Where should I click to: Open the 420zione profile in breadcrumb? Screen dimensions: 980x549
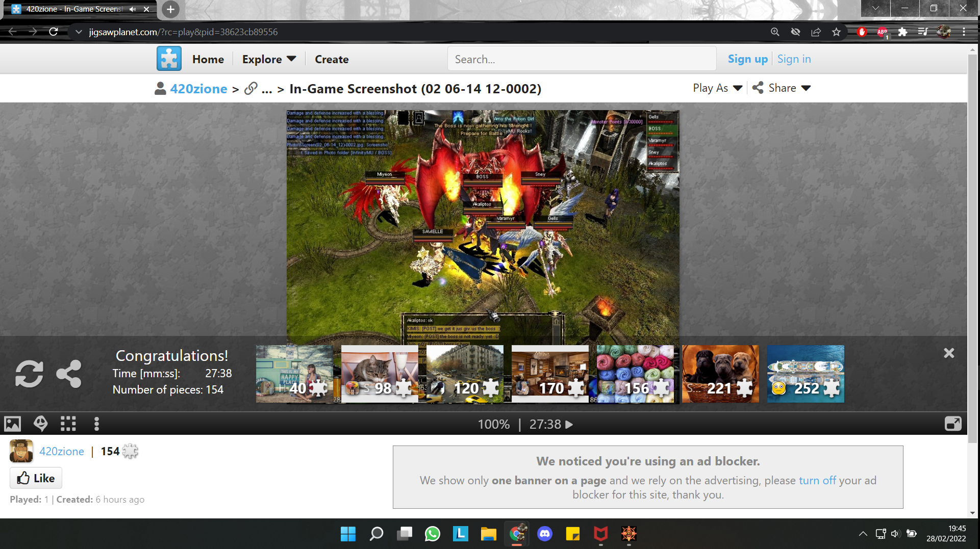coord(198,89)
